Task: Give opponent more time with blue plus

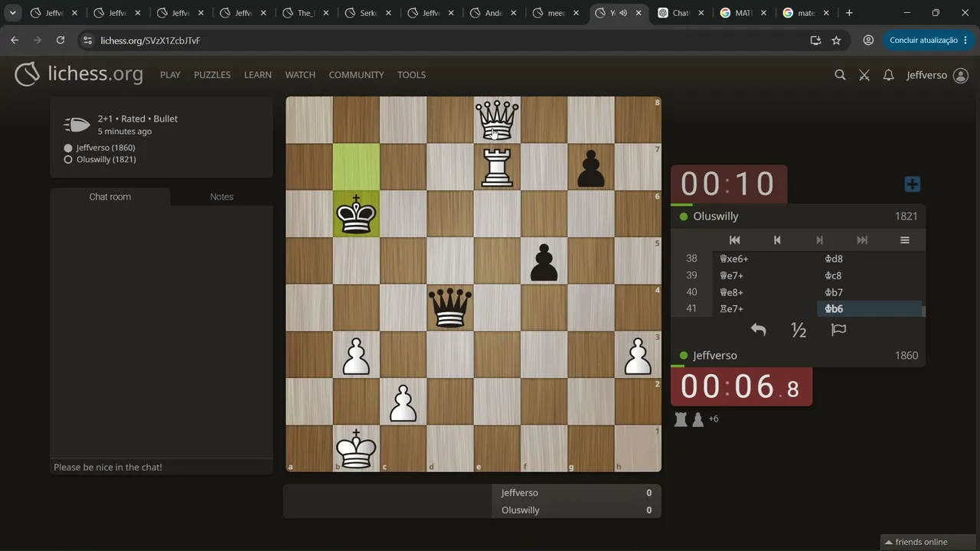Action: [912, 184]
